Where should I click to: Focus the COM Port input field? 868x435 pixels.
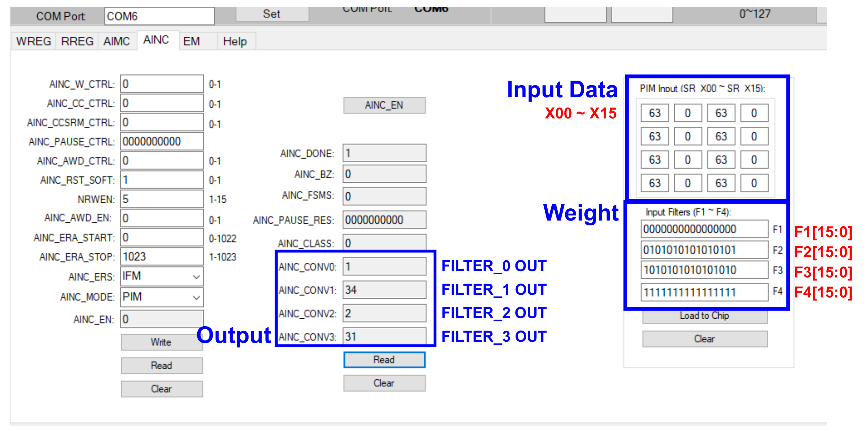pyautogui.click(x=159, y=16)
